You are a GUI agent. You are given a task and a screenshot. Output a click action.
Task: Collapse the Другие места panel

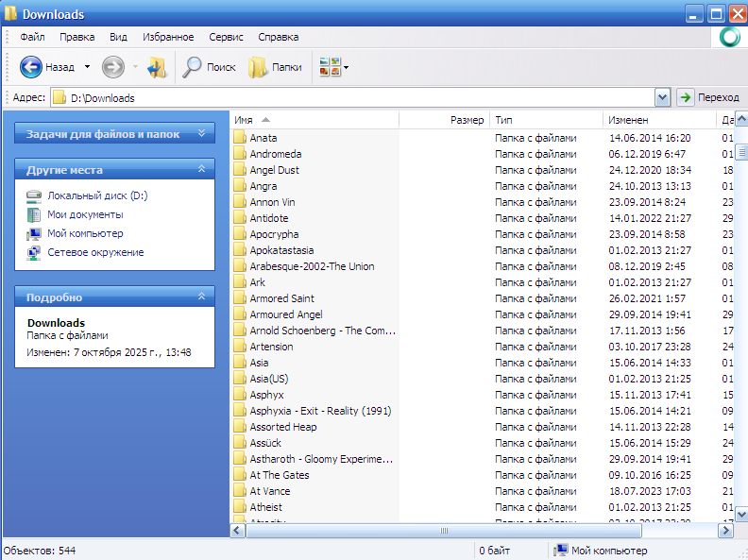pyautogui.click(x=202, y=169)
